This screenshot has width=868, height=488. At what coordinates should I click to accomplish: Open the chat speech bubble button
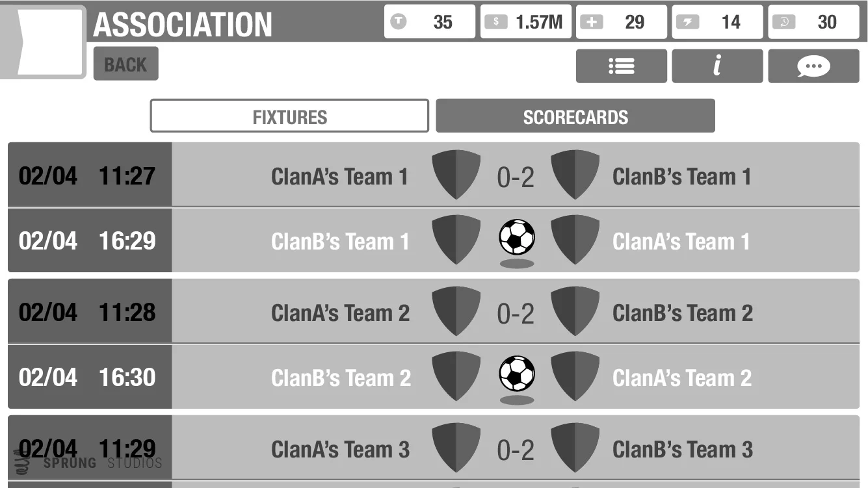point(813,66)
